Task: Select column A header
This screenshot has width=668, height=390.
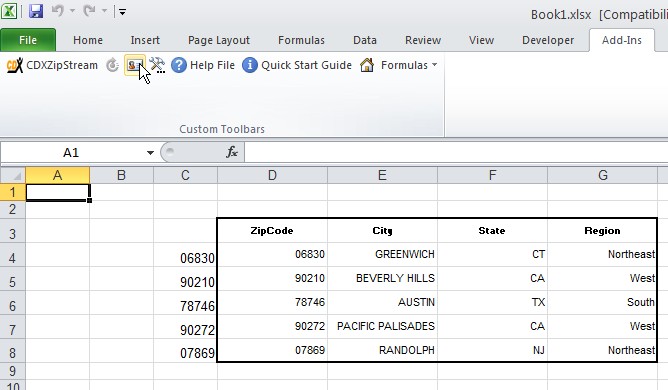Action: 58,175
